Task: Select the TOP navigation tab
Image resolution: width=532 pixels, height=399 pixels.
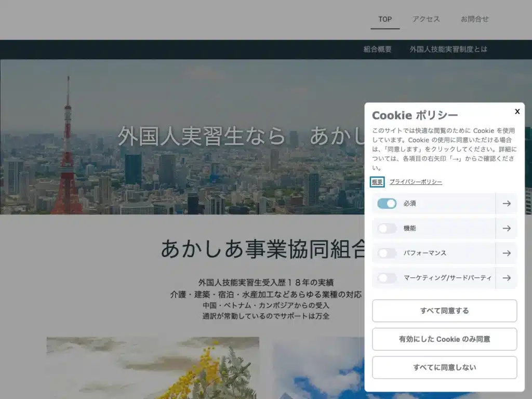Action: pos(385,19)
